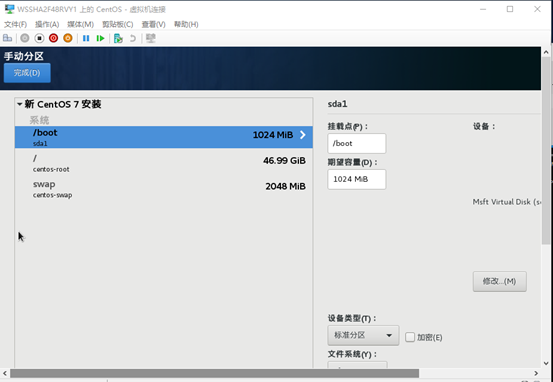
Task: Minimize the VM connection window
Action: pos(483,9)
